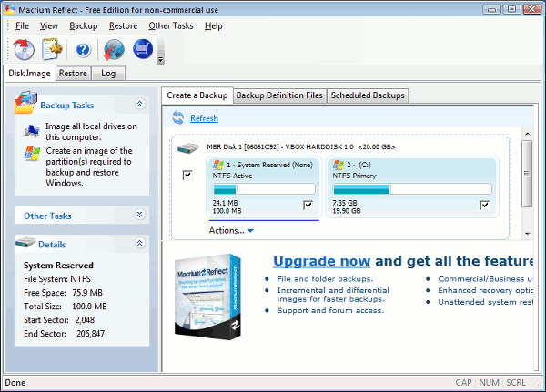Click the Refresh link
Screen dimensions: 546x392
pyautogui.click(x=204, y=118)
